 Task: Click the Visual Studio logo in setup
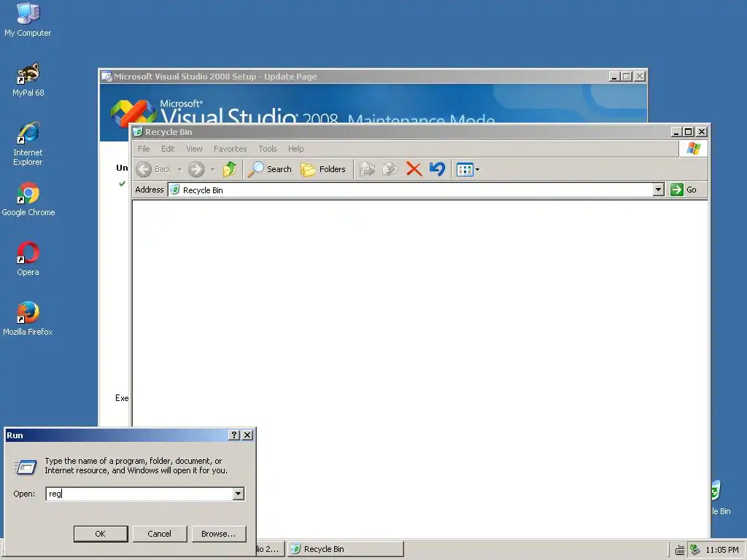(133, 112)
